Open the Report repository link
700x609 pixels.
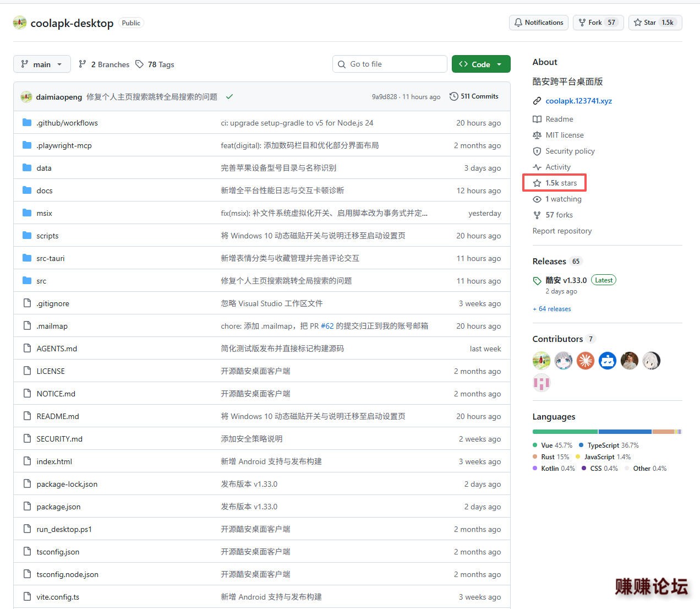562,231
